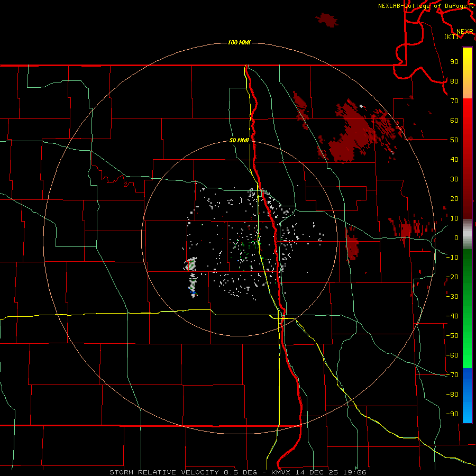Click the -40 value on the velocity scale
The height and width of the screenshot is (476, 476).
click(x=452, y=316)
